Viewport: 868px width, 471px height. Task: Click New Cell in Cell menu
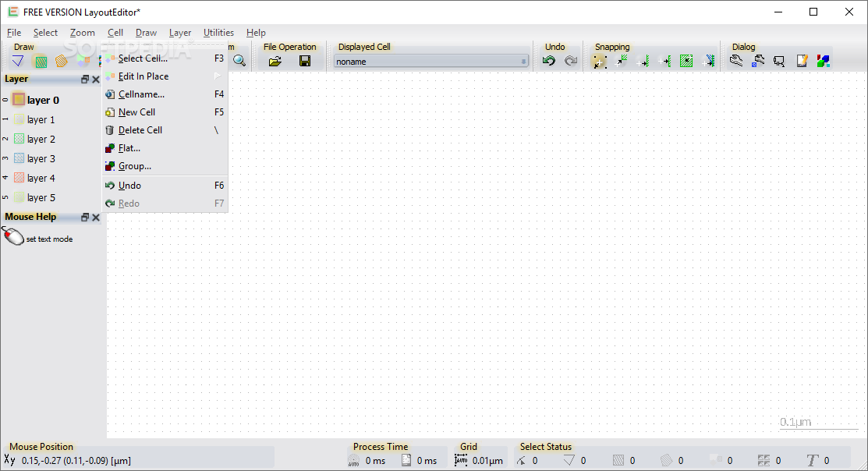pos(165,112)
